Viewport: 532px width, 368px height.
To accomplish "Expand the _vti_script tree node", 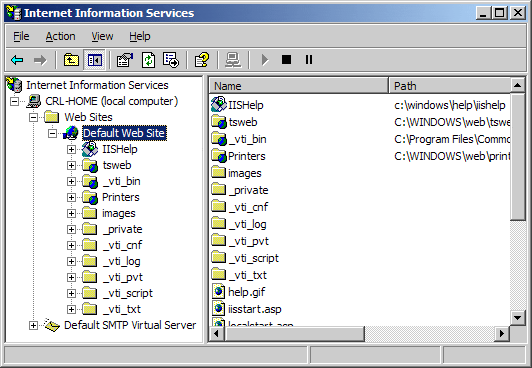I will 71,293.
